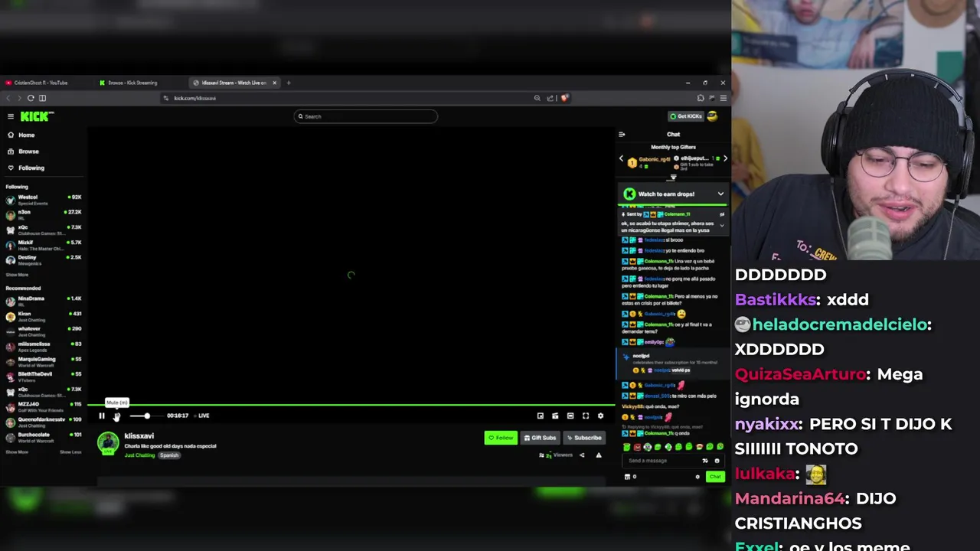Focus the Kick search field
Image resolution: width=980 pixels, height=551 pixels.
click(x=366, y=116)
